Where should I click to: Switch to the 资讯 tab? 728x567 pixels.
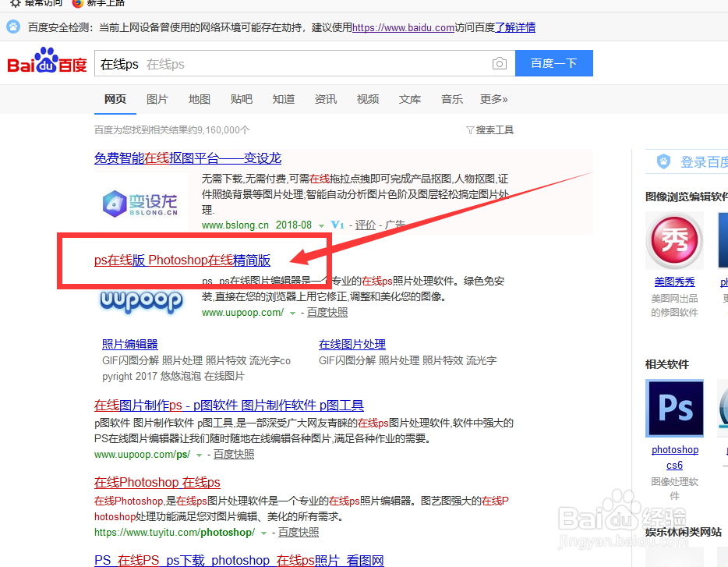pos(326,99)
